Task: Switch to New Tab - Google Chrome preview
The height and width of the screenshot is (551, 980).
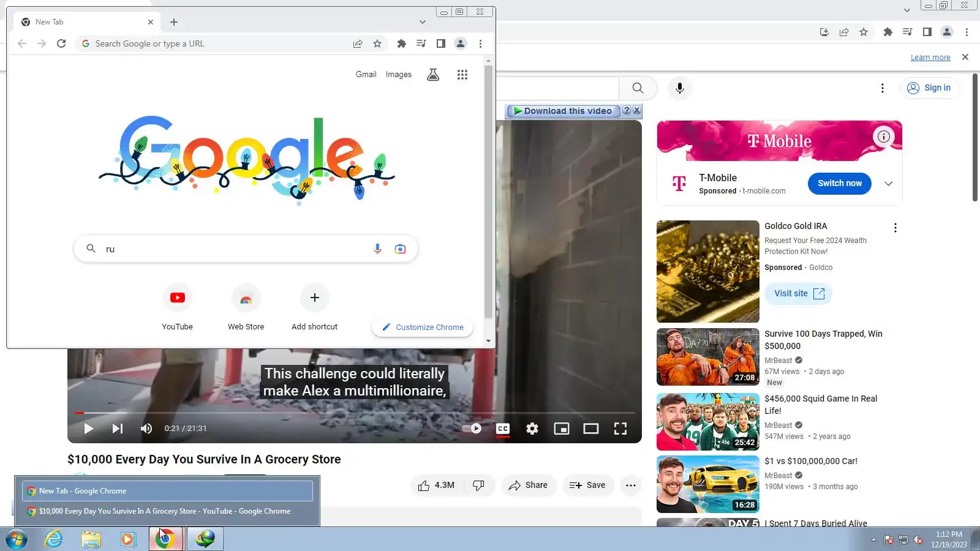Action: [167, 491]
